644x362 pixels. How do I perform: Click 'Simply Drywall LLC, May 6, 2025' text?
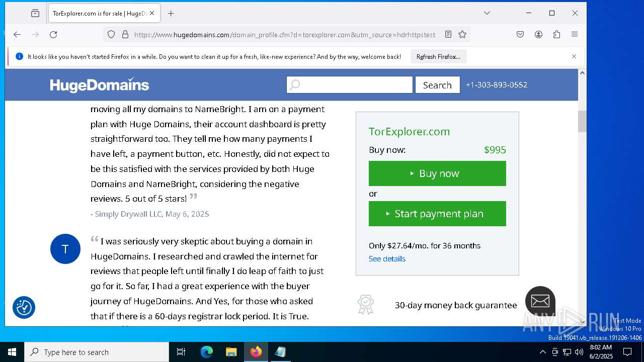(x=152, y=214)
